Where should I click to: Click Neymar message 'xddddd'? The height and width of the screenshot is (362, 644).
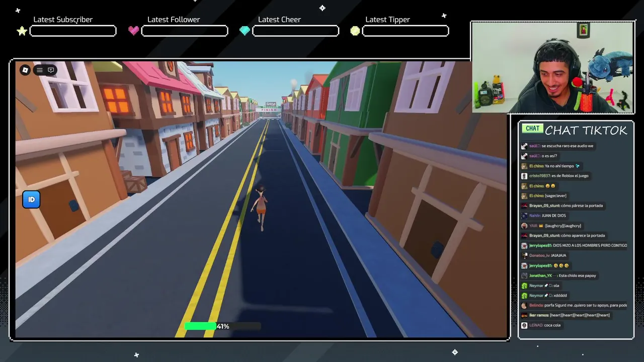pos(560,296)
